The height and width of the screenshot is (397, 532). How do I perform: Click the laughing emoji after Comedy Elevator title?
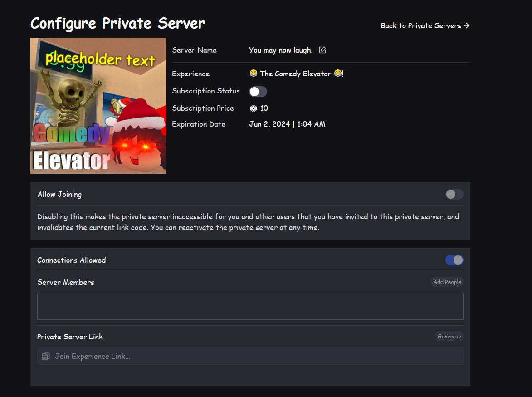(337, 74)
